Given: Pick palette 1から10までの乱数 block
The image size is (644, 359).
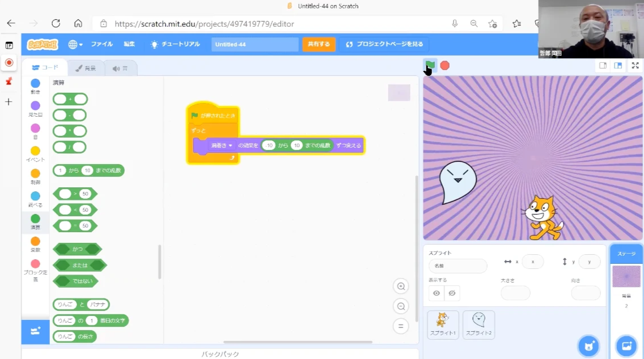Looking at the screenshot, I should pos(88,170).
